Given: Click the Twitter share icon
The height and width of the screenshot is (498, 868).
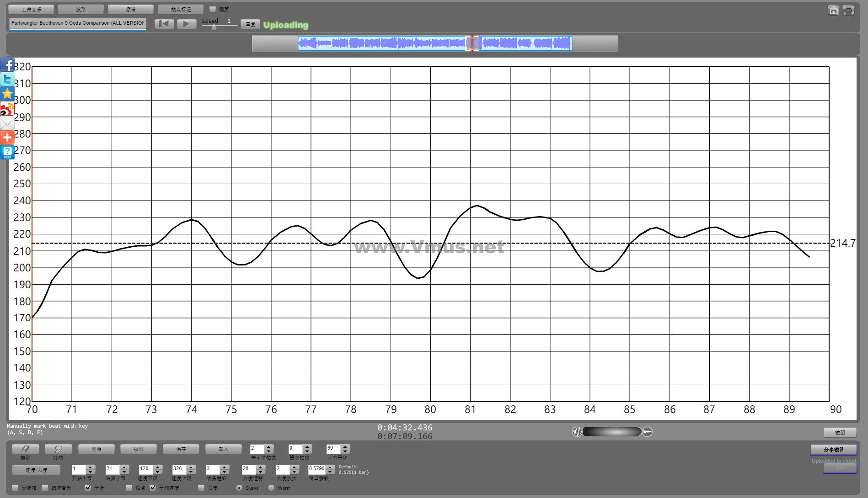Looking at the screenshot, I should 7,79.
